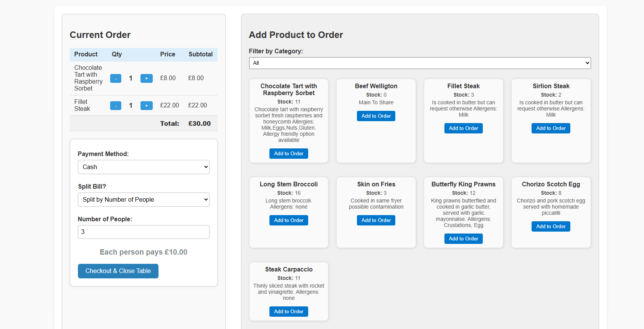Add Beef Wellington to order
644x329 pixels.
coord(376,116)
